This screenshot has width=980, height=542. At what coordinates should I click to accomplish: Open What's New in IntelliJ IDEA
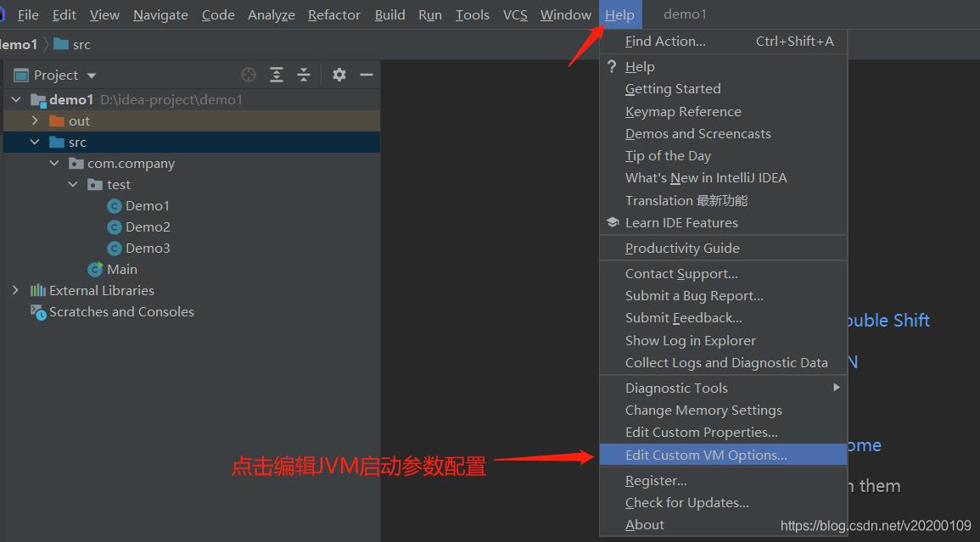[723, 177]
